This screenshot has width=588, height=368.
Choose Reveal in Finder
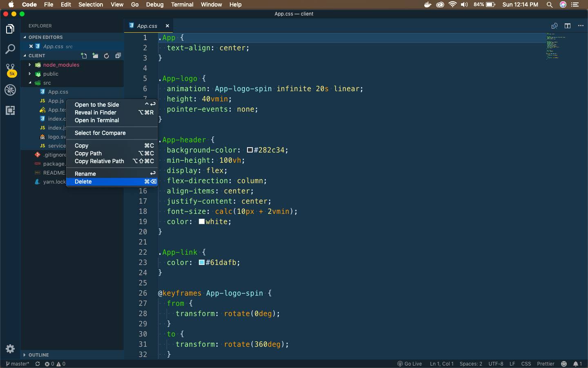click(x=112, y=112)
